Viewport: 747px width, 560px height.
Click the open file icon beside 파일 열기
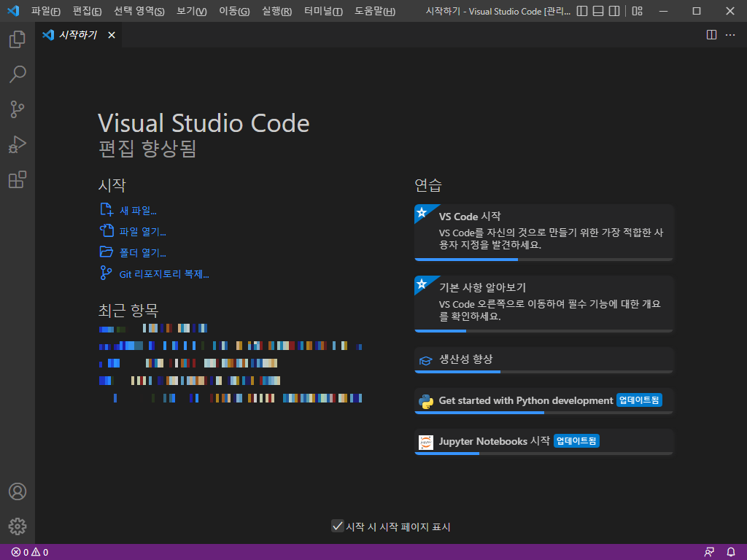click(107, 230)
